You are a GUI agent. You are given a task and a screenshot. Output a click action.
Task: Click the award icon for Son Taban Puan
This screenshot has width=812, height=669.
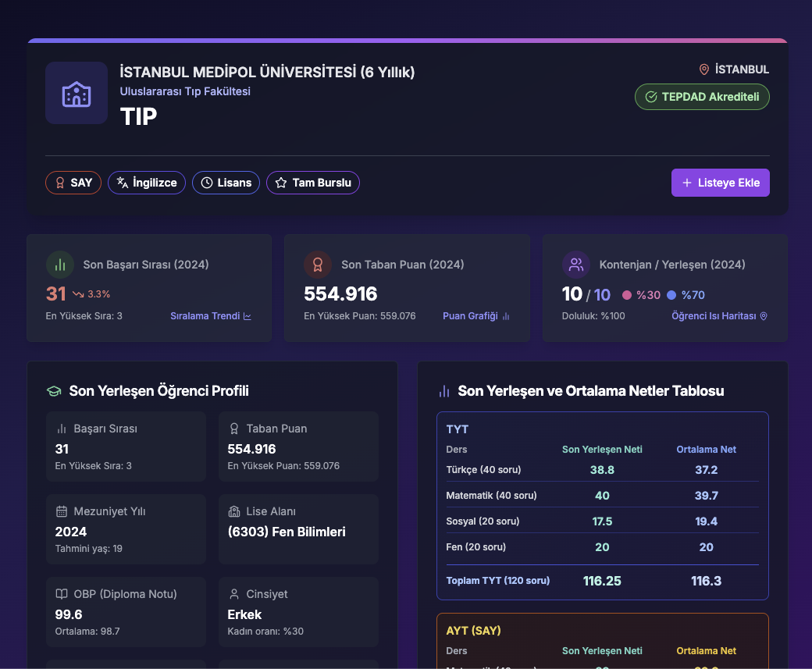click(x=318, y=265)
